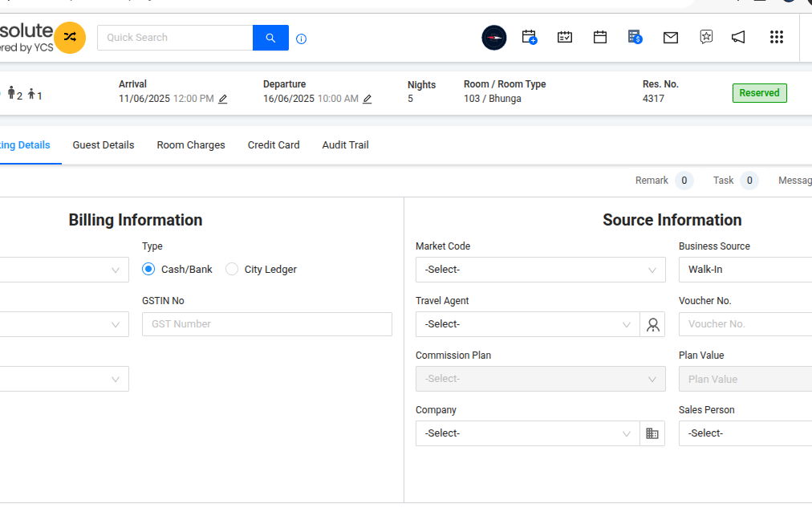This screenshot has width=812, height=508.
Task: Click the star review speech bubble icon
Action: coord(705,37)
